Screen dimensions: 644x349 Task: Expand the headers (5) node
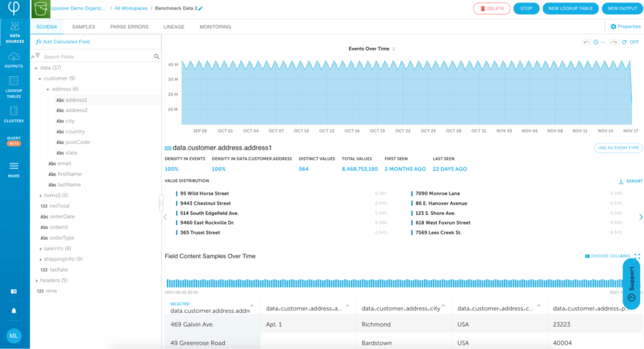point(36,281)
